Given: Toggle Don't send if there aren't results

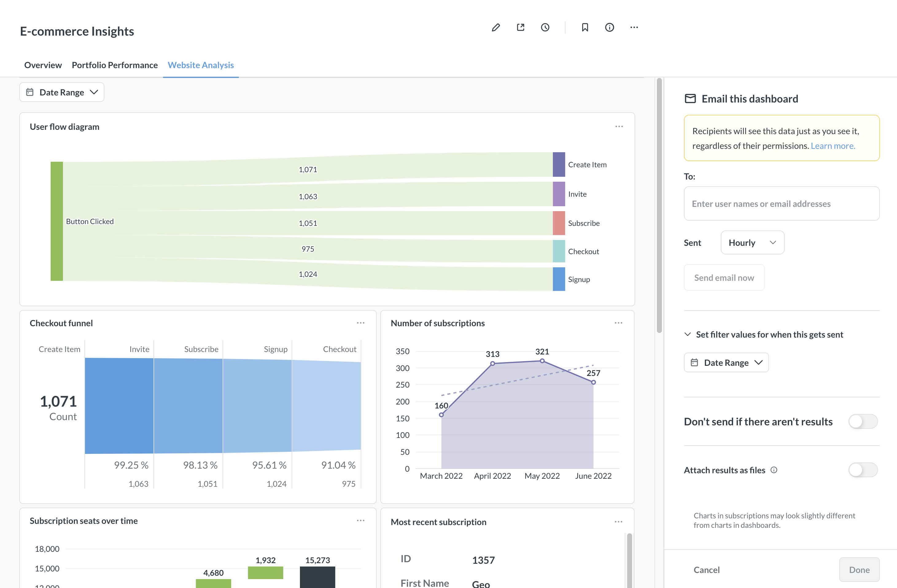Looking at the screenshot, I should [x=863, y=421].
